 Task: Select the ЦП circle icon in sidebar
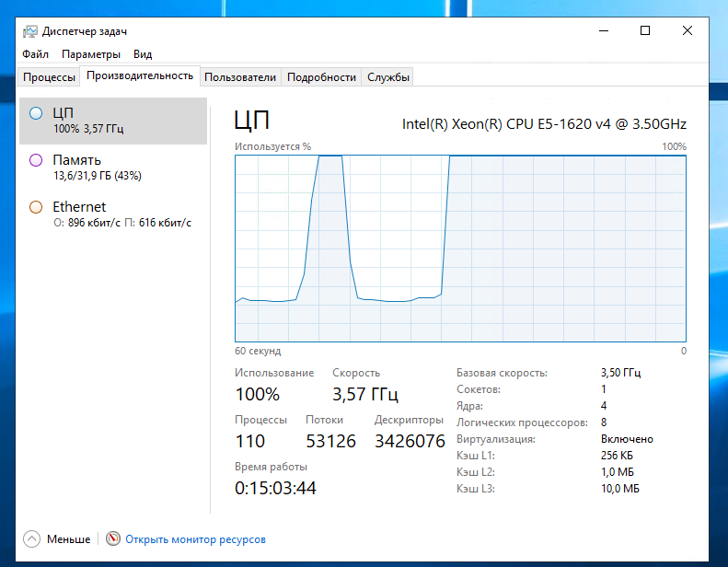(x=36, y=113)
